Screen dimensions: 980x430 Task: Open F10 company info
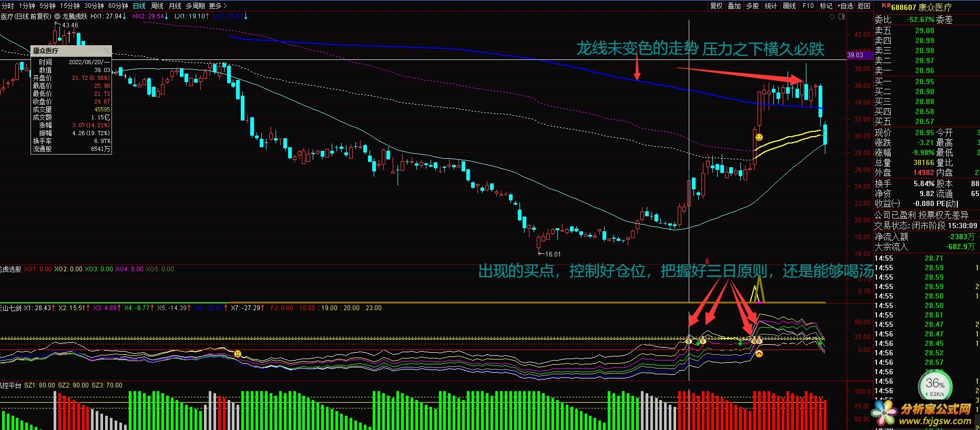point(808,6)
